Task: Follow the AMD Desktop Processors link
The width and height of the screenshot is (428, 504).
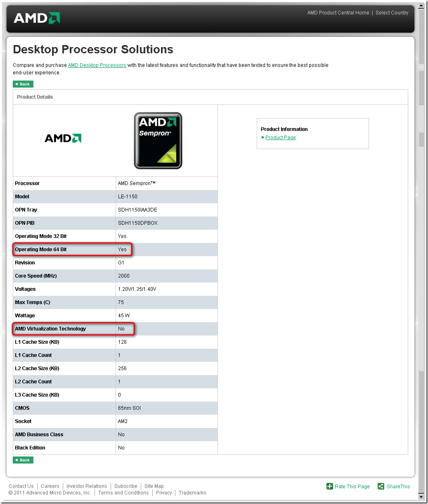Action: pos(97,65)
